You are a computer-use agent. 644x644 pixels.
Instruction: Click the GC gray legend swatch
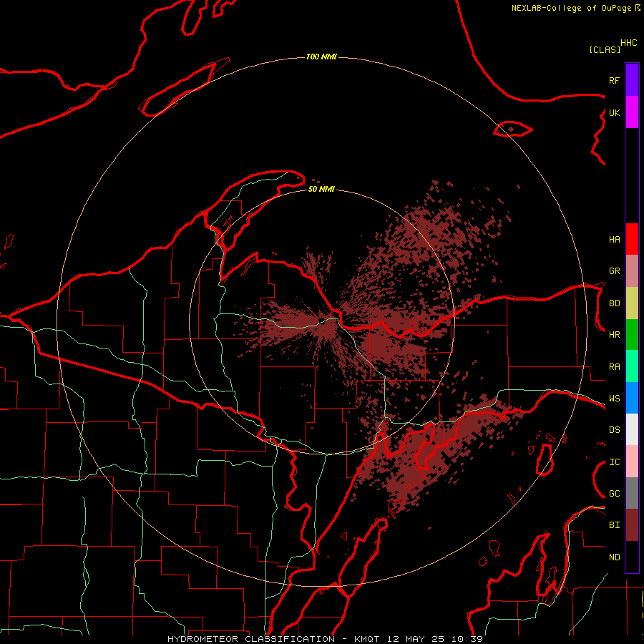point(632,493)
